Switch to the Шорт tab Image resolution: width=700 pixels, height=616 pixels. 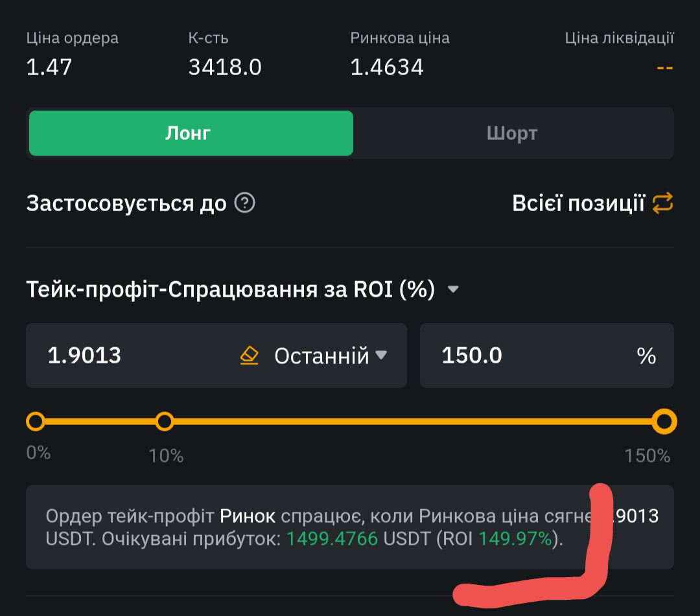[512, 133]
